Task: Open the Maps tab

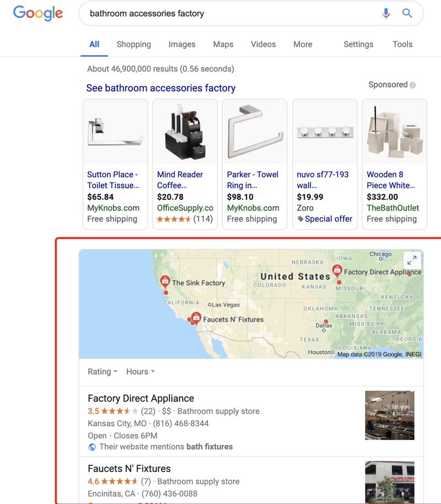Action: [223, 44]
